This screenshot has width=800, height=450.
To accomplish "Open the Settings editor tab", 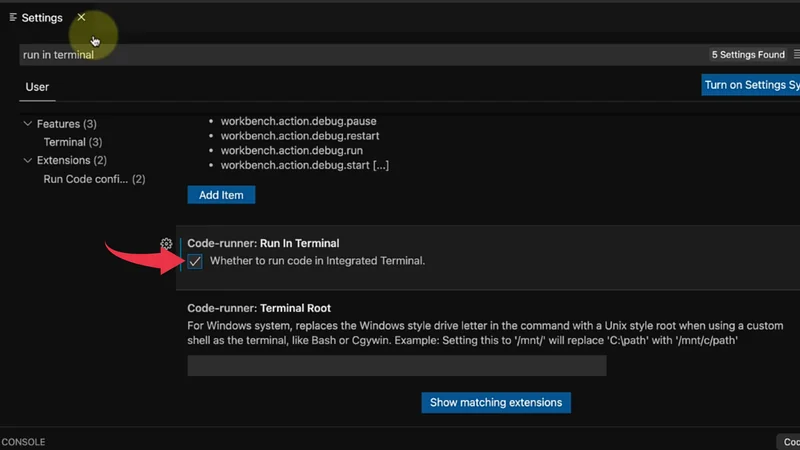I will (x=42, y=18).
